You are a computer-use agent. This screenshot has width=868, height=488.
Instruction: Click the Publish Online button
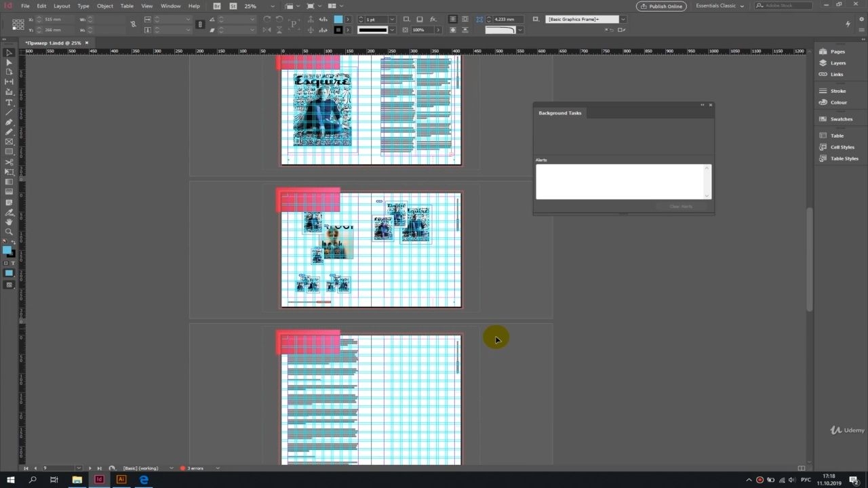point(661,6)
